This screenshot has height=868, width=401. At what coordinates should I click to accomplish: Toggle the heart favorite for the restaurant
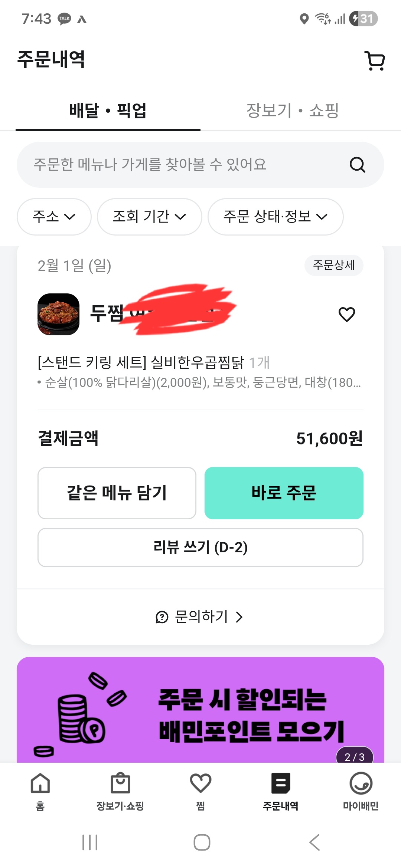point(347,315)
